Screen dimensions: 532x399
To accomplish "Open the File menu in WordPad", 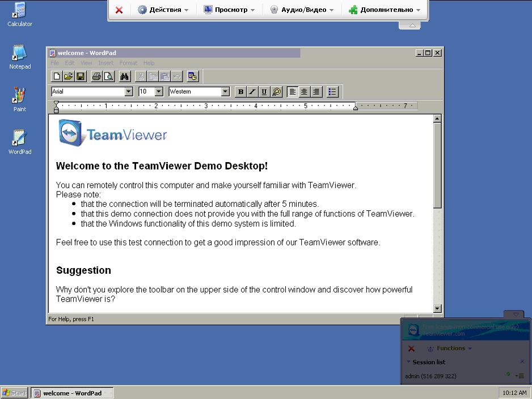I will click(x=54, y=63).
